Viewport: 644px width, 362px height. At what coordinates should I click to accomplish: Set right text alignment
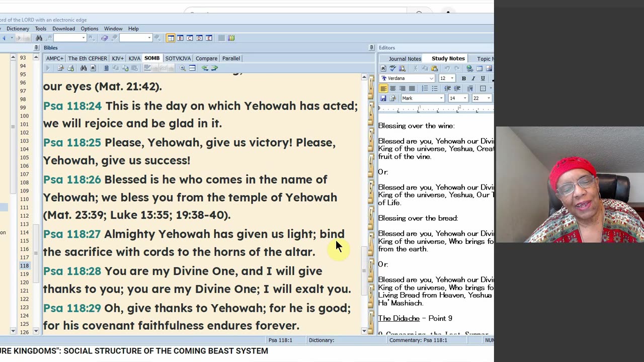point(403,88)
